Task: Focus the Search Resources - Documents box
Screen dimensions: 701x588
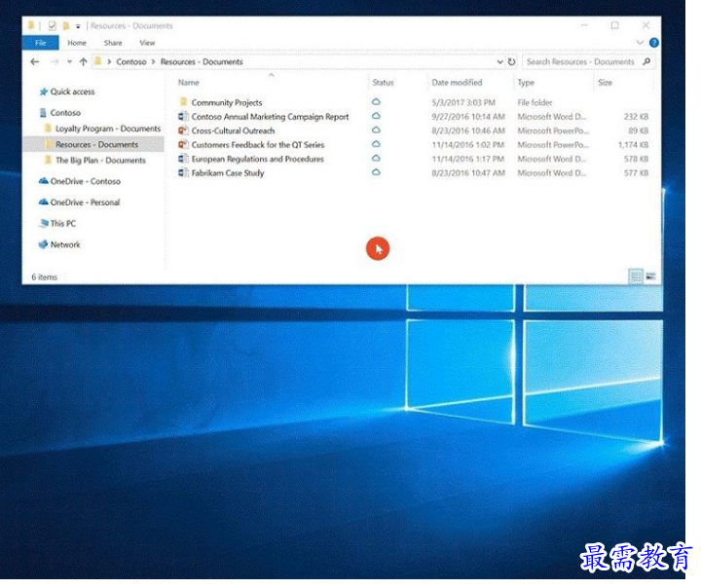Action: [581, 62]
